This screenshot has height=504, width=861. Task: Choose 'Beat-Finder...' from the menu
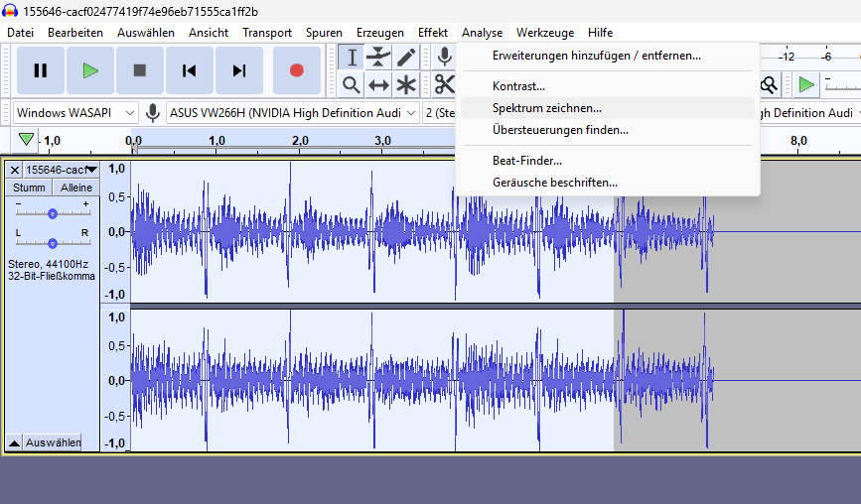click(608, 161)
